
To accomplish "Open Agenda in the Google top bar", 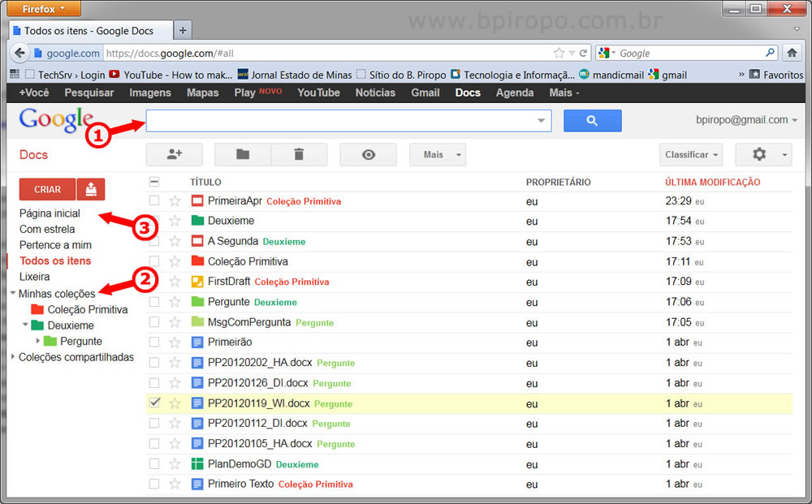I will pos(515,93).
